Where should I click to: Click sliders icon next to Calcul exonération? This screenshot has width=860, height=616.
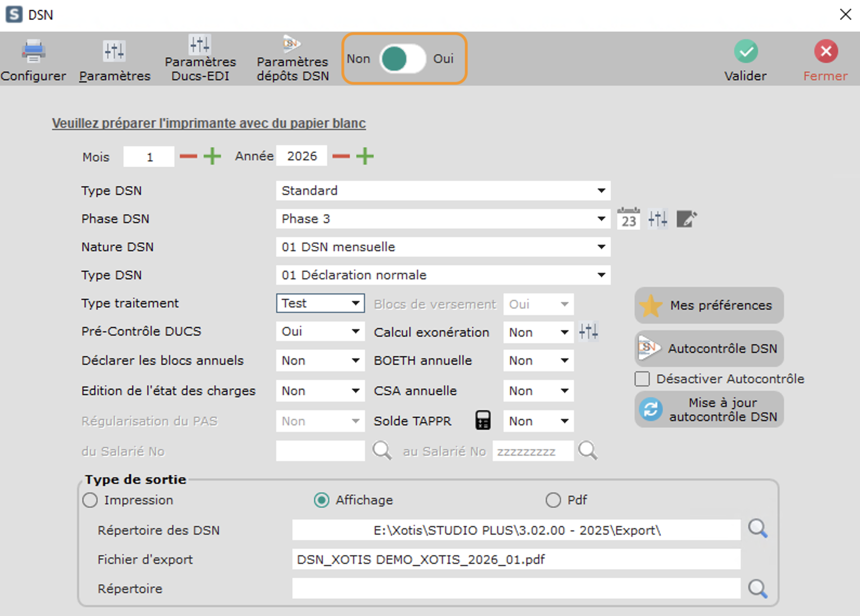coord(588,331)
